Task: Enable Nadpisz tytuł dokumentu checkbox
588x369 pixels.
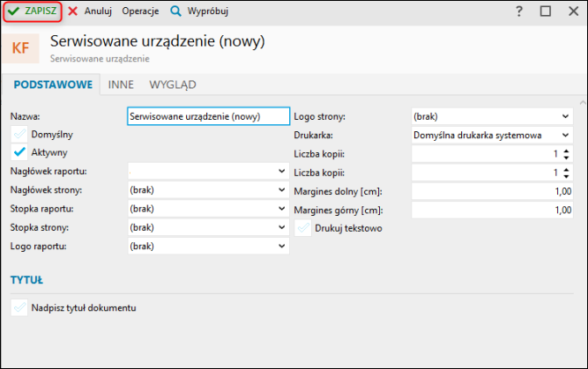Action: pyautogui.click(x=19, y=307)
